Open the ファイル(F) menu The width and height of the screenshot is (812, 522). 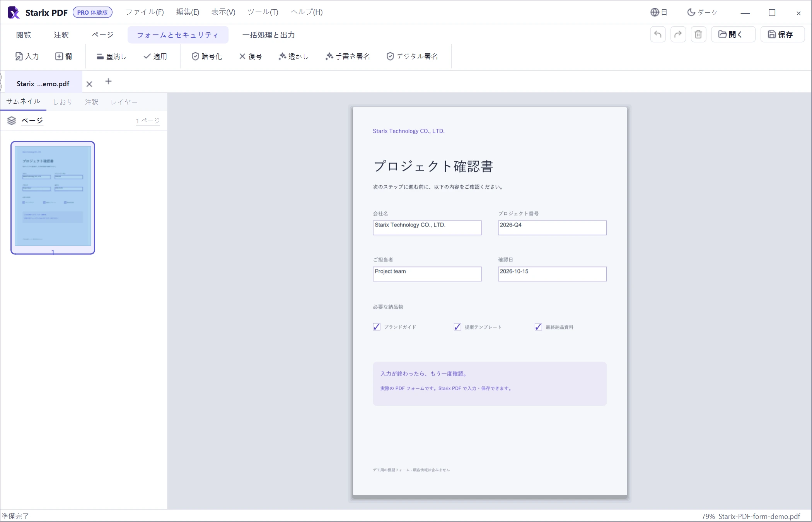[x=145, y=12]
